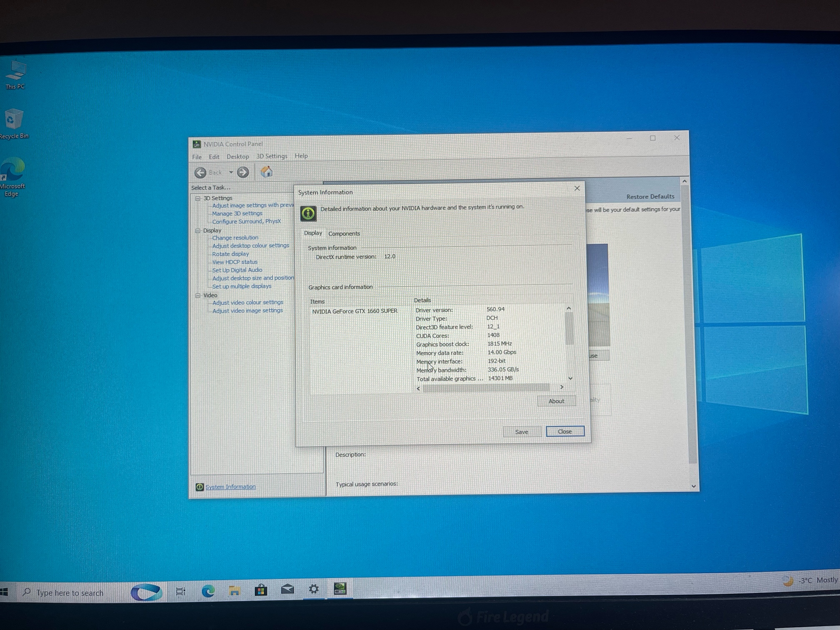
Task: Collapse the 3D Settings tree node
Action: pyautogui.click(x=198, y=198)
